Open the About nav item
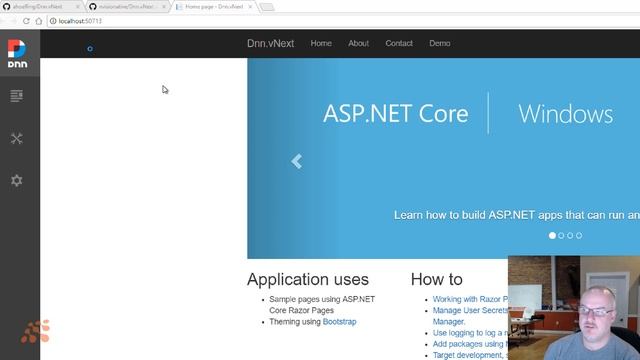 (358, 43)
